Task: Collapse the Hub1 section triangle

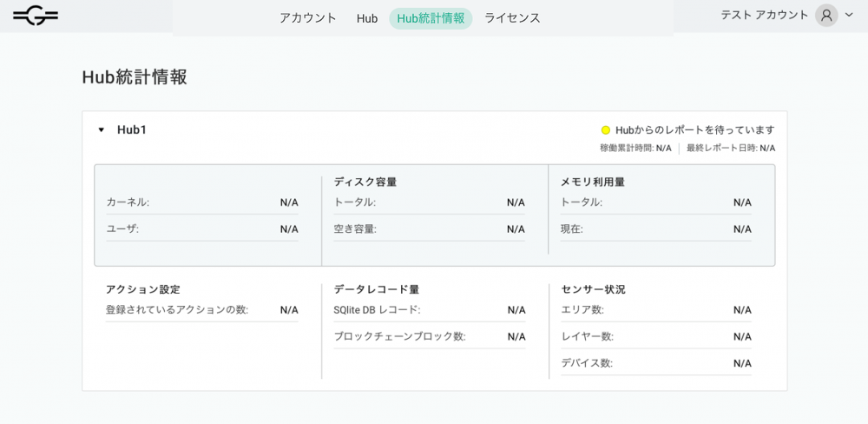Action: click(102, 130)
